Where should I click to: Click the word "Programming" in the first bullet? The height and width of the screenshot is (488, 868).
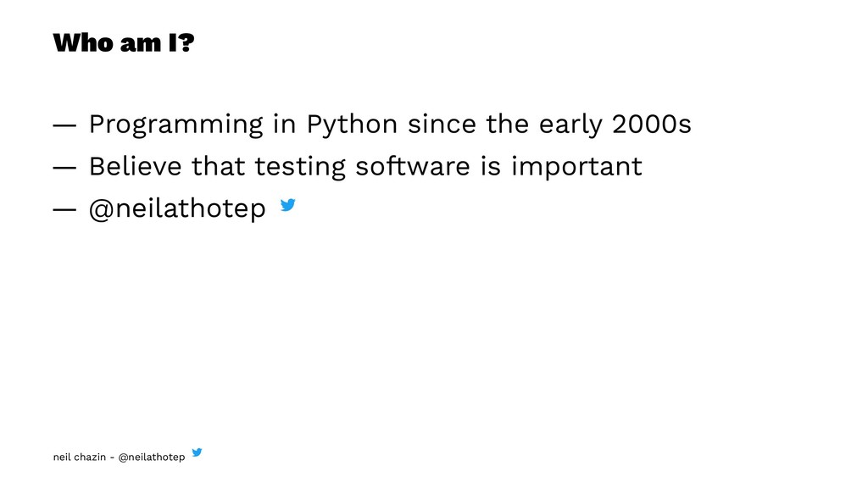coord(175,125)
